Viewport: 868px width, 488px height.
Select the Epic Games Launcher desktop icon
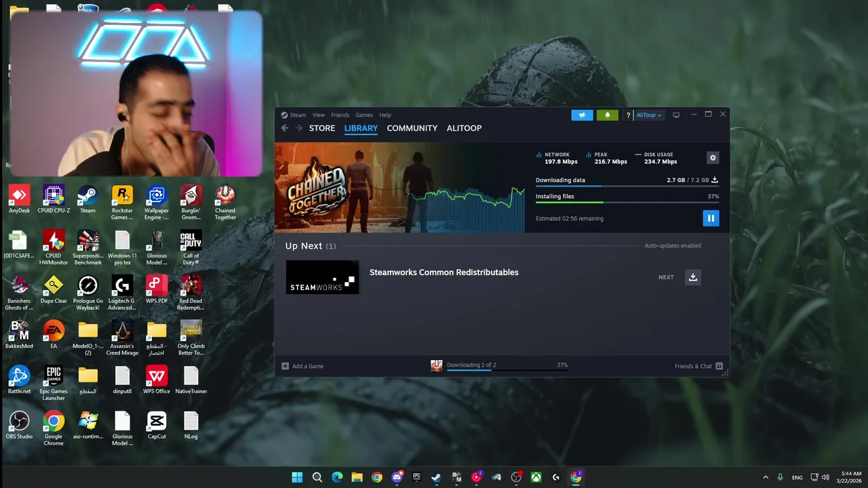point(54,384)
